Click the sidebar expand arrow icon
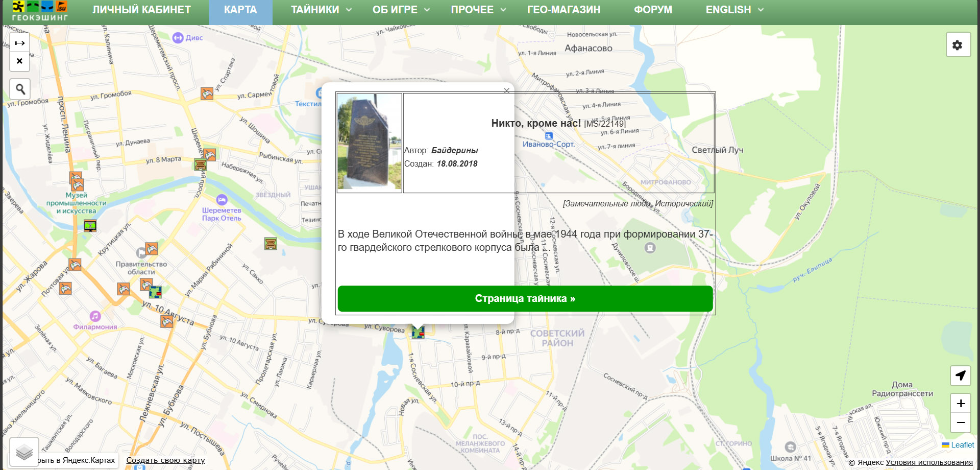The height and width of the screenshot is (470, 980). [x=20, y=43]
